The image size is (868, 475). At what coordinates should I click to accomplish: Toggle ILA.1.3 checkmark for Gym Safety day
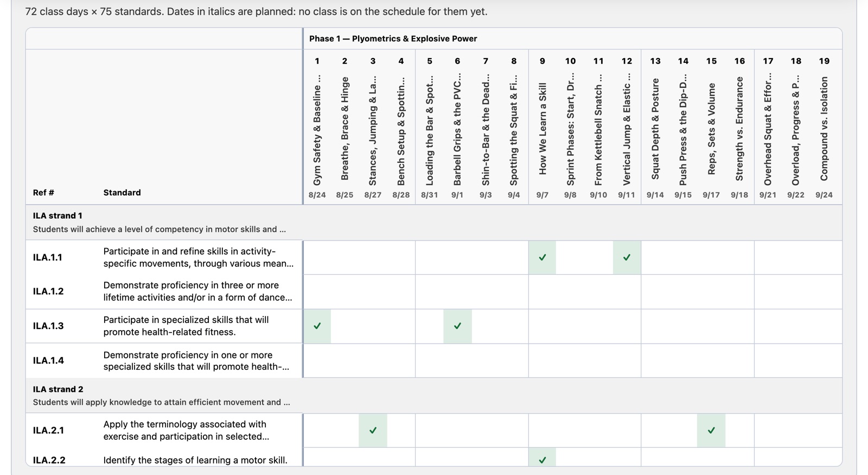point(317,326)
